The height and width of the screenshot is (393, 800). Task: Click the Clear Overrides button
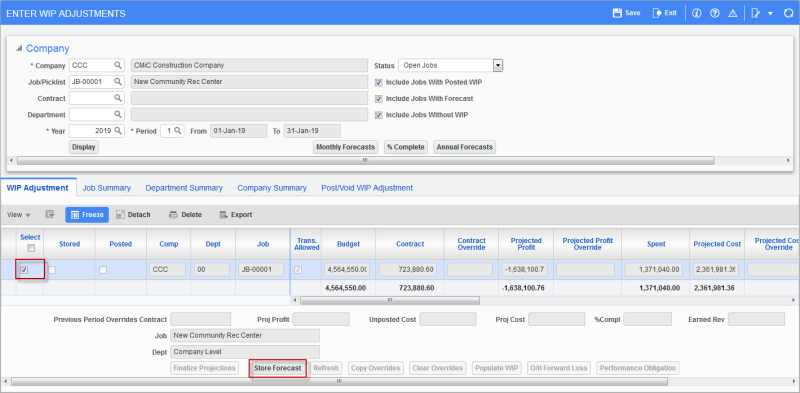click(x=438, y=368)
